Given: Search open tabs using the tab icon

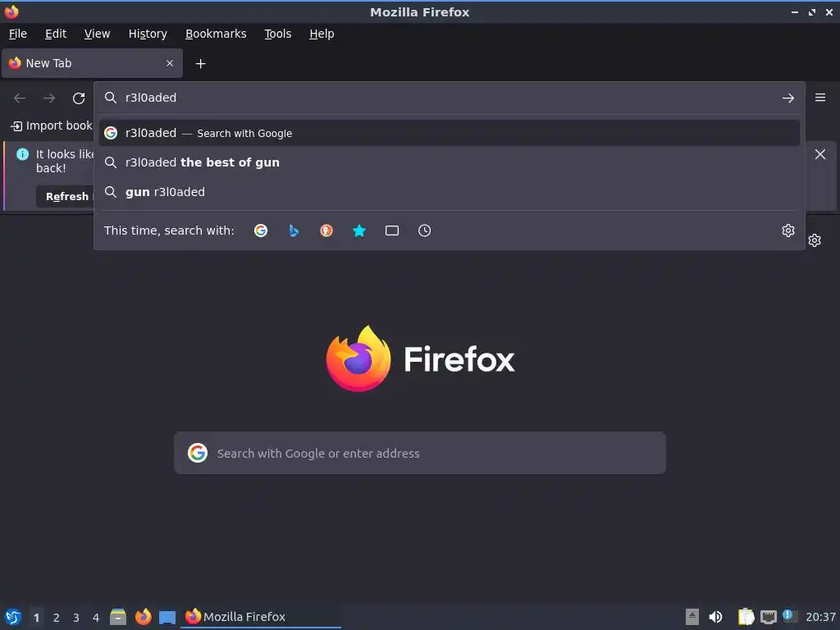Looking at the screenshot, I should [x=391, y=231].
